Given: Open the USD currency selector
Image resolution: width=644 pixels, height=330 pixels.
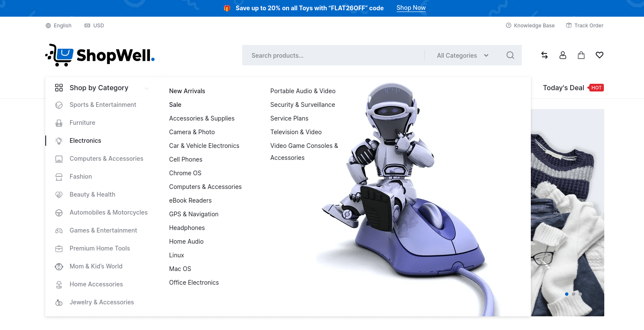Looking at the screenshot, I should [94, 26].
